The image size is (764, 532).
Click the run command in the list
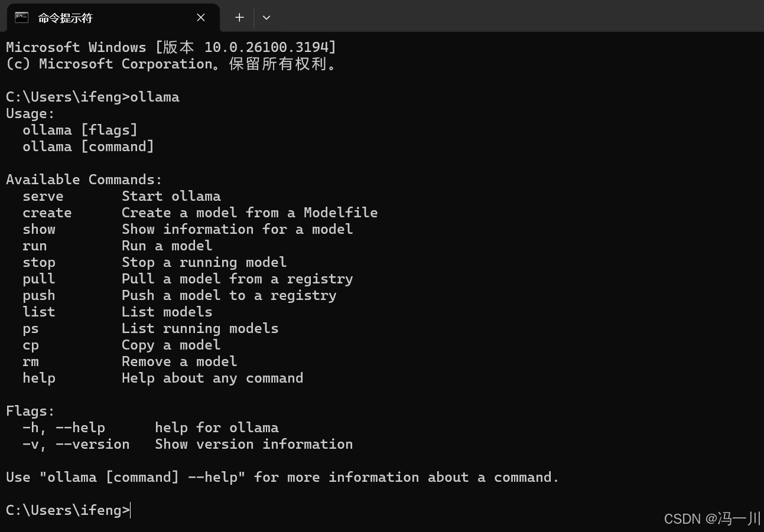click(35, 246)
